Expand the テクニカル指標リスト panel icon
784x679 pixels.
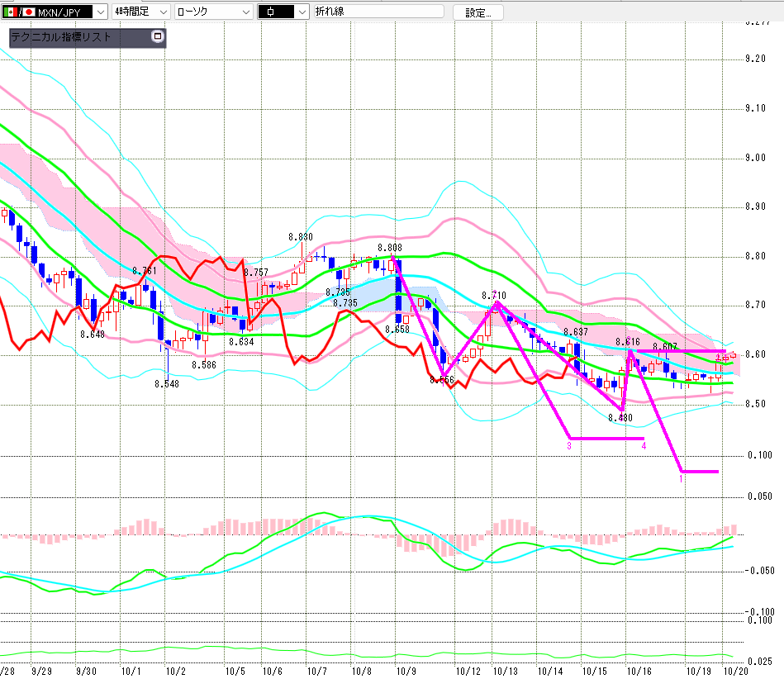158,36
